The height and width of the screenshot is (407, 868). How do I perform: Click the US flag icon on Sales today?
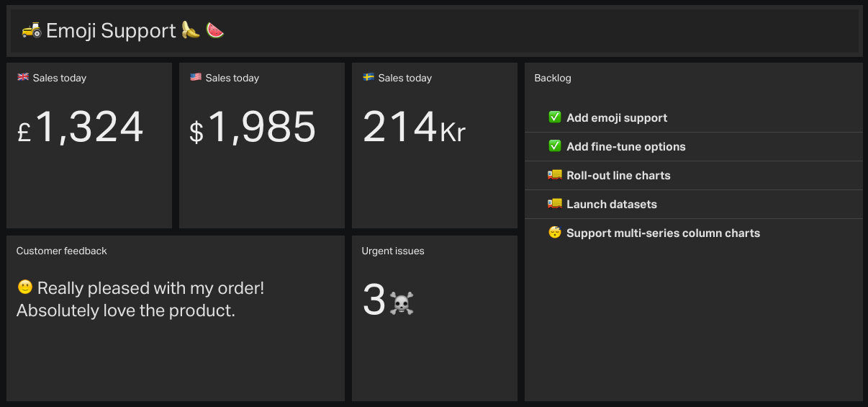tap(196, 77)
